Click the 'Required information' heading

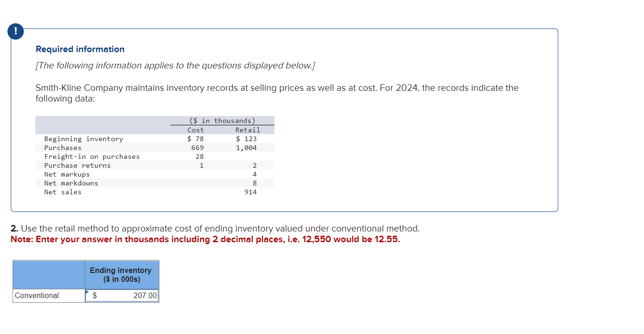(80, 49)
